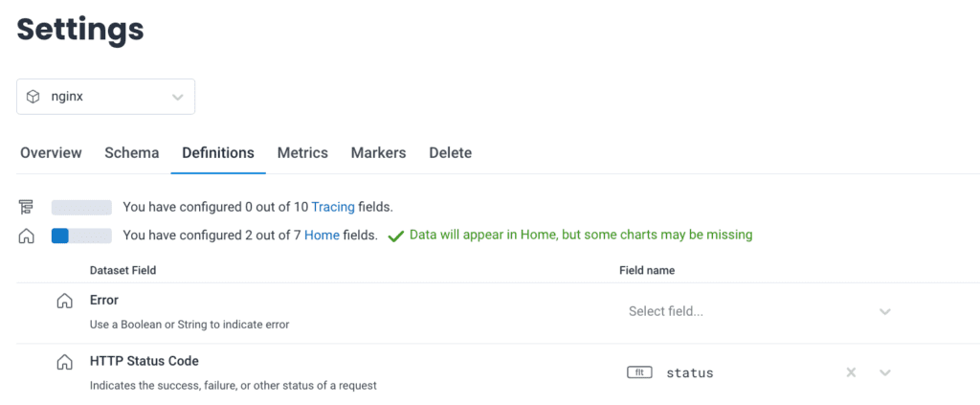This screenshot has height=405, width=980.
Task: Expand the Error field selector chevron
Action: (885, 311)
